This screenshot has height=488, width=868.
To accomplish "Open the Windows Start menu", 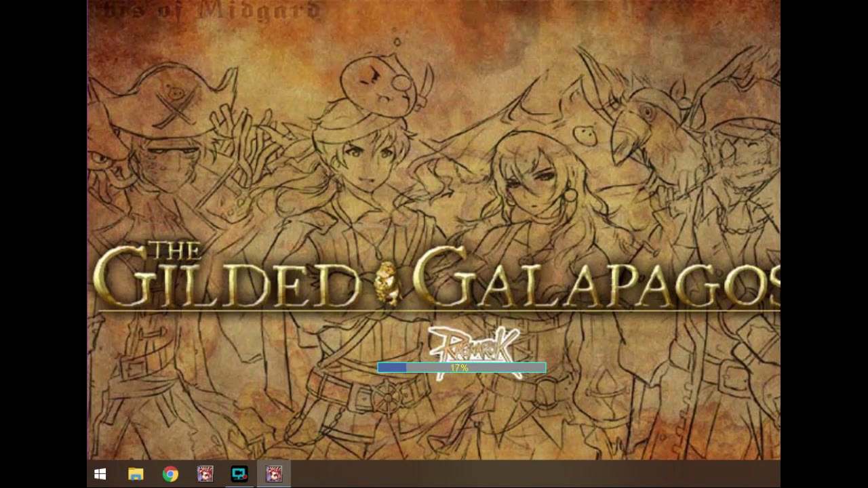I will 100,474.
